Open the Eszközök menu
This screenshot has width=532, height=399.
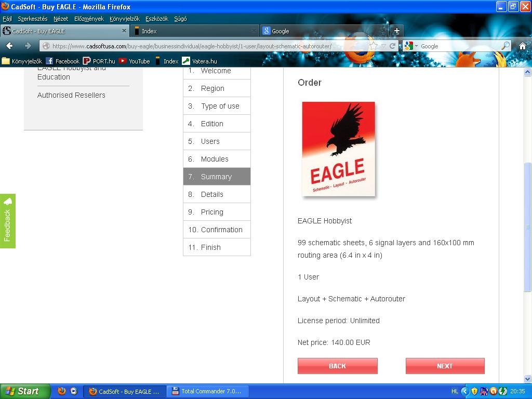(x=157, y=19)
